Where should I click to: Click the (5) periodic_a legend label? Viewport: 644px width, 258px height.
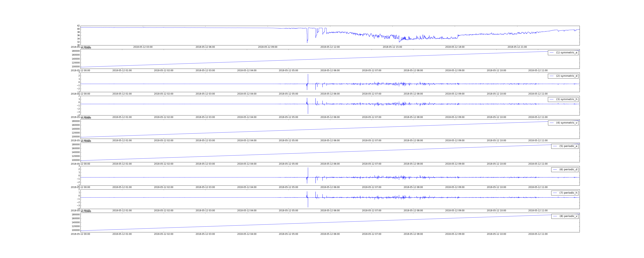(x=568, y=146)
